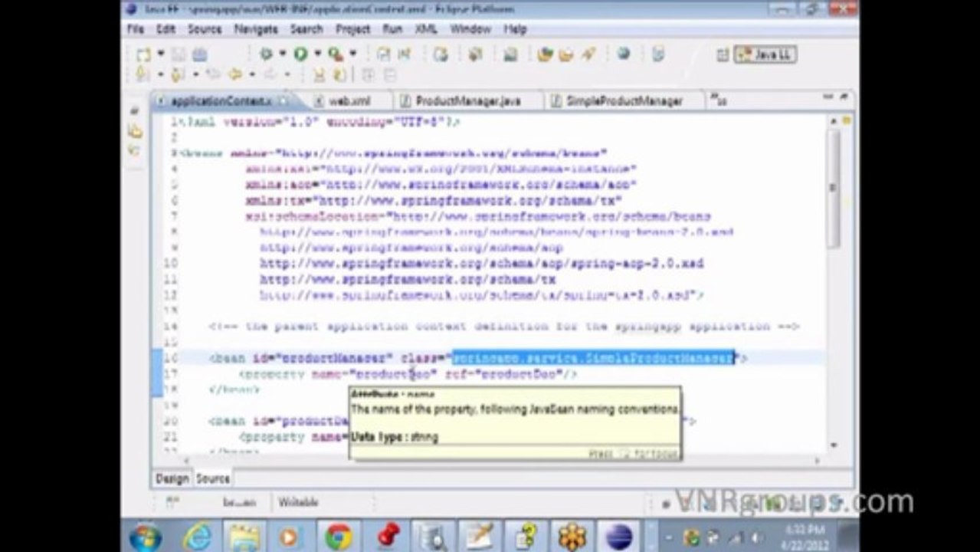Screen dimensions: 980x552
Task: Click the Writable status bar field
Action: (x=298, y=503)
